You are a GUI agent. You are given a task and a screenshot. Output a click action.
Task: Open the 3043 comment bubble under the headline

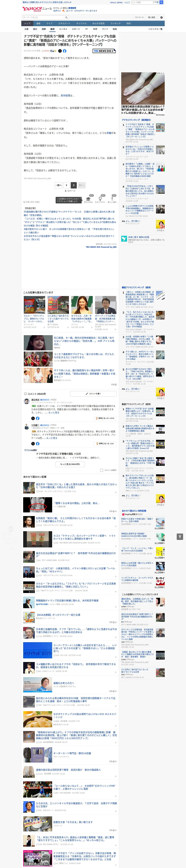click(46, 51)
